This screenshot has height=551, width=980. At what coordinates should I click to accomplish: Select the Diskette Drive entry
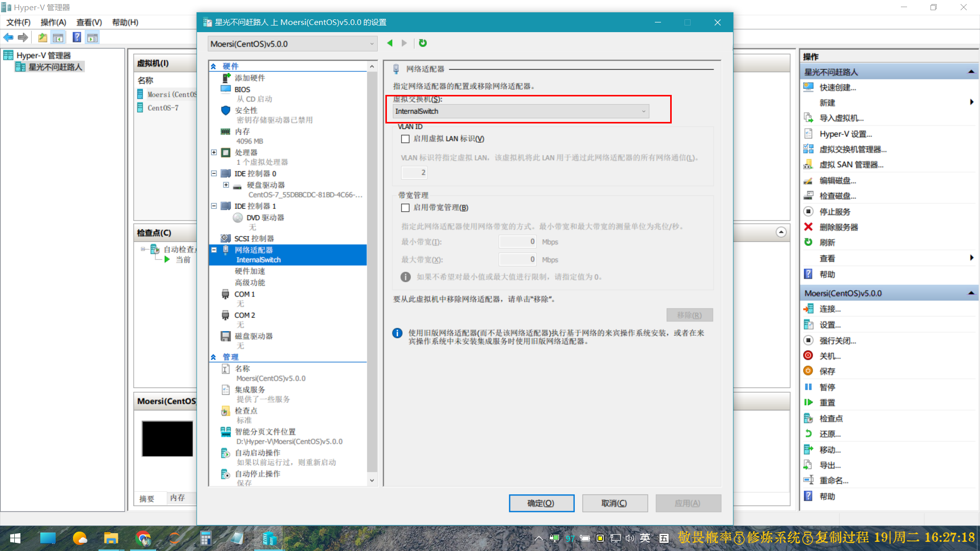(x=253, y=336)
